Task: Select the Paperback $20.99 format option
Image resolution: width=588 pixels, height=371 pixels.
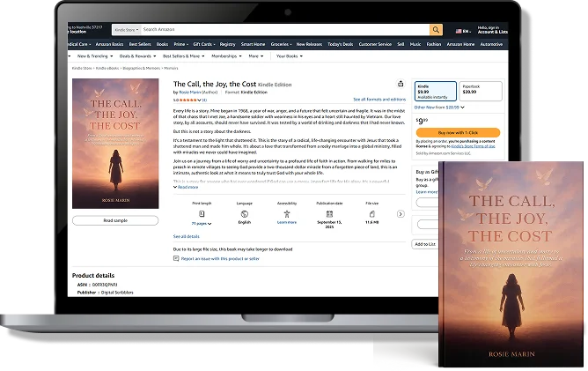Action: [x=481, y=92]
